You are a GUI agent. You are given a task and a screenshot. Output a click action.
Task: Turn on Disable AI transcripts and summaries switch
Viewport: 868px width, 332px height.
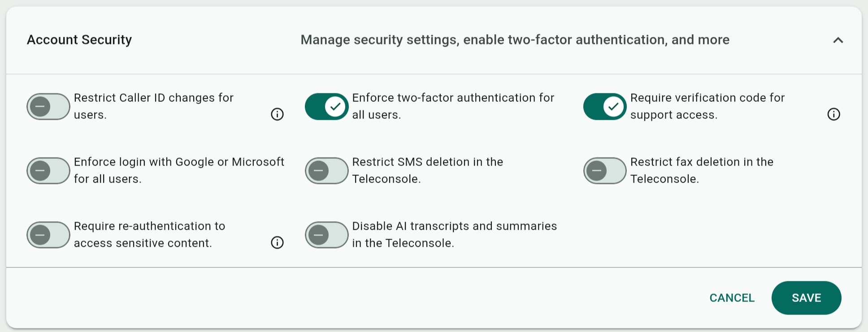(327, 235)
